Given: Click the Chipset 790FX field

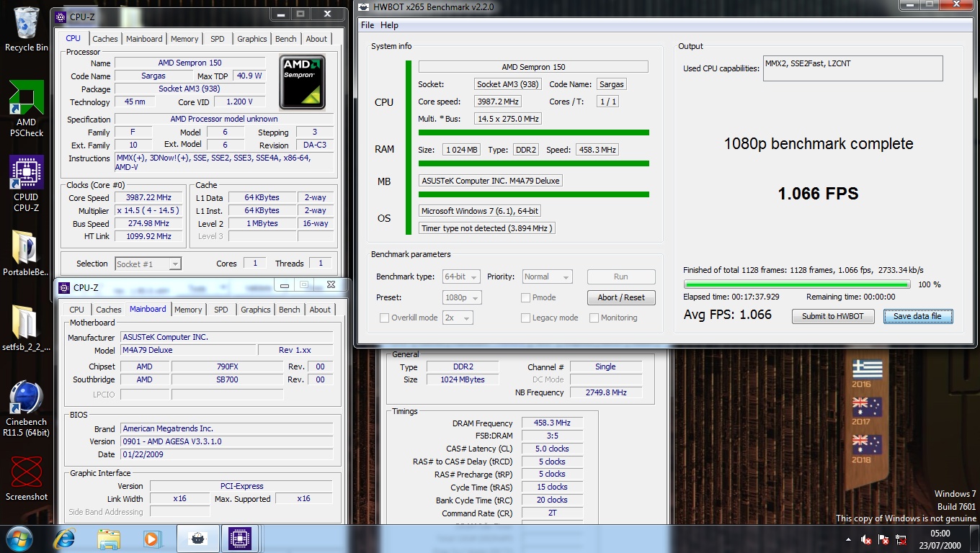Looking at the screenshot, I should coord(228,367).
